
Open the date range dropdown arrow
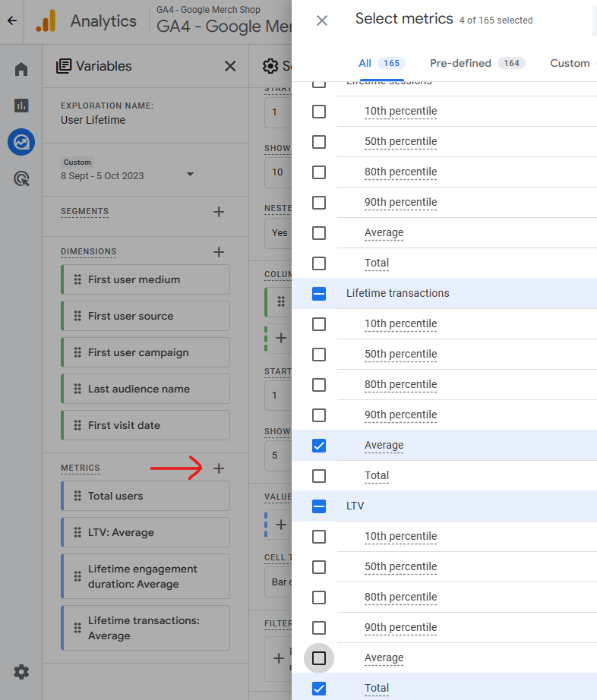pyautogui.click(x=190, y=175)
